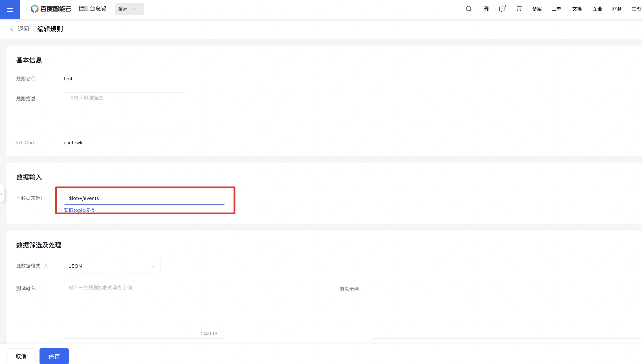Click the 保存 button
The width and height of the screenshot is (642, 364).
54,356
